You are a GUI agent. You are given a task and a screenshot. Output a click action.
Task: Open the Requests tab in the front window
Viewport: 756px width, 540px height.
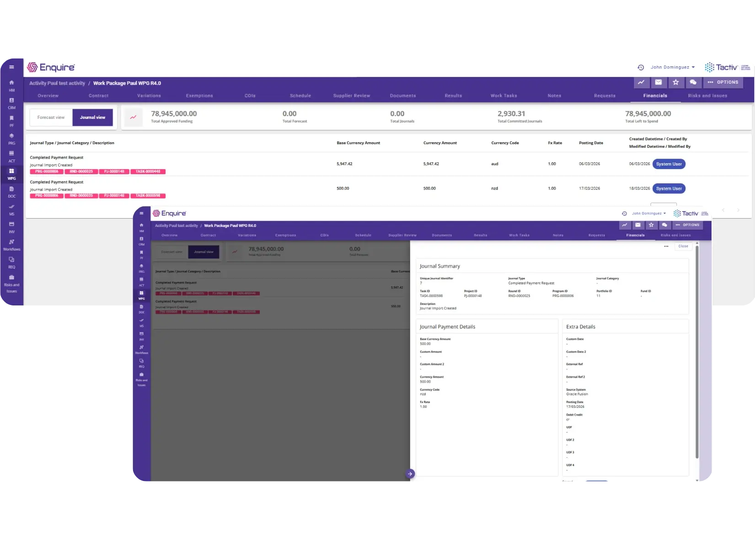coord(597,235)
